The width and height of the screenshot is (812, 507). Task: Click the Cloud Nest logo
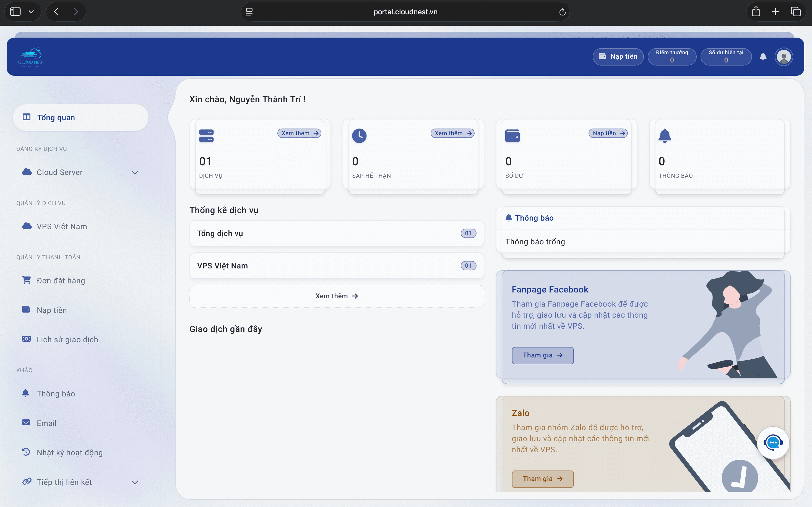tap(31, 57)
